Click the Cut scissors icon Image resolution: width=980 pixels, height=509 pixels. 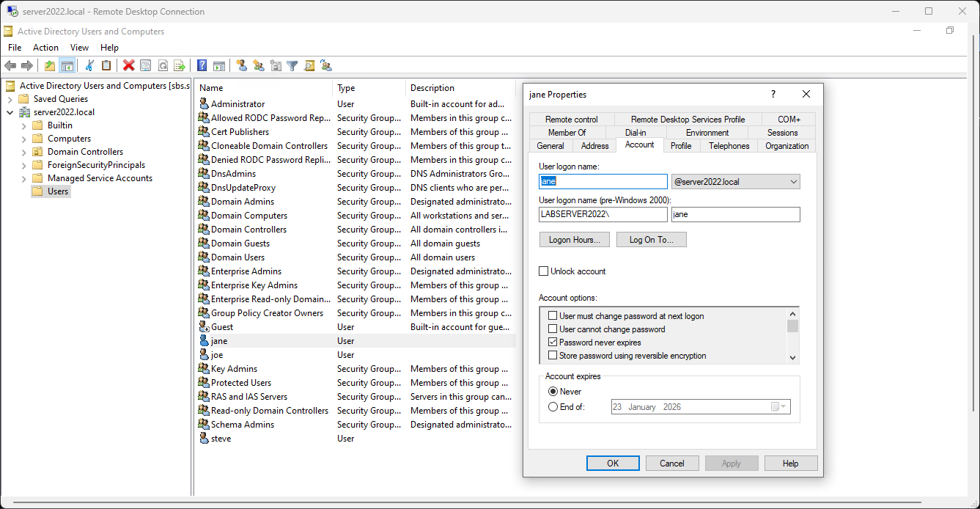tap(89, 65)
